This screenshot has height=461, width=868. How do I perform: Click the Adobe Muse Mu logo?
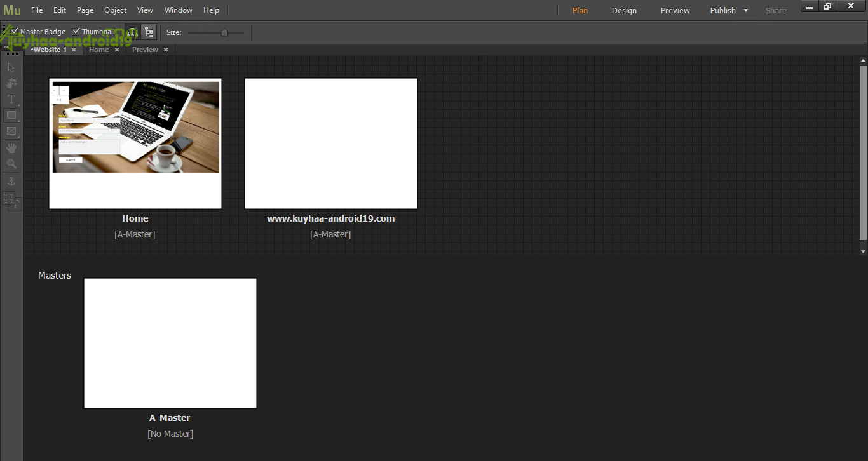[12, 10]
